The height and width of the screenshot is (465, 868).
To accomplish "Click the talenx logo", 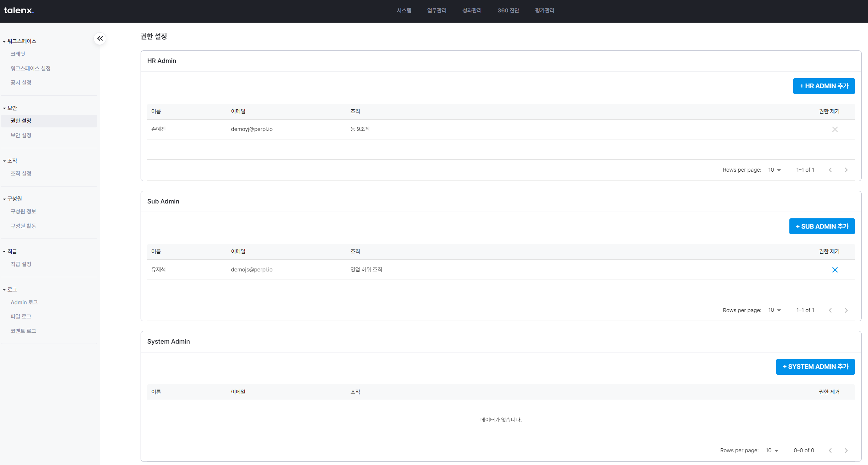I will (19, 10).
